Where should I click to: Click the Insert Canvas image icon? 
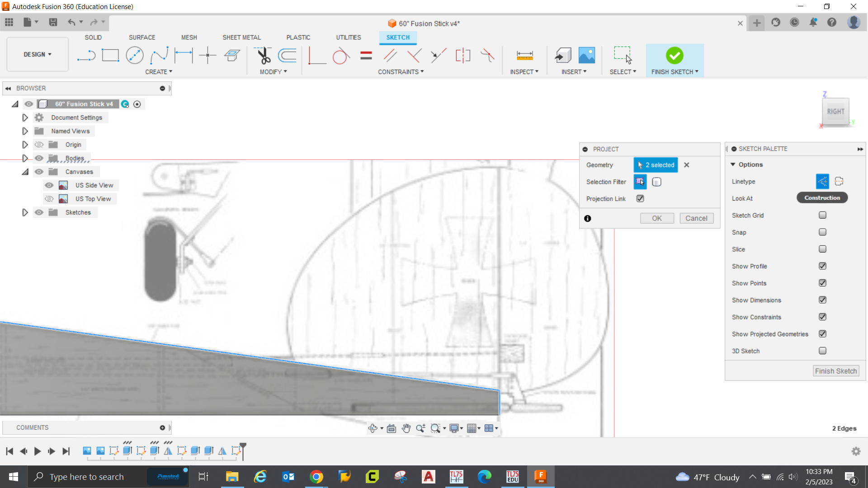(x=586, y=56)
